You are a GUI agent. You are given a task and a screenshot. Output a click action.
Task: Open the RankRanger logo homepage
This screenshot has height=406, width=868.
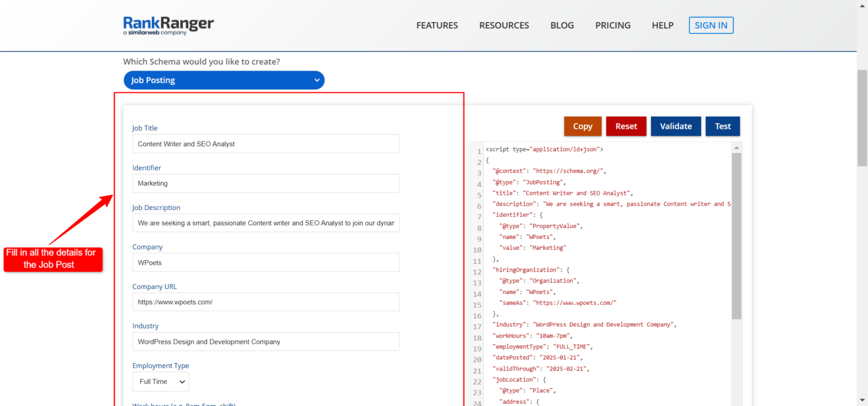(x=168, y=25)
